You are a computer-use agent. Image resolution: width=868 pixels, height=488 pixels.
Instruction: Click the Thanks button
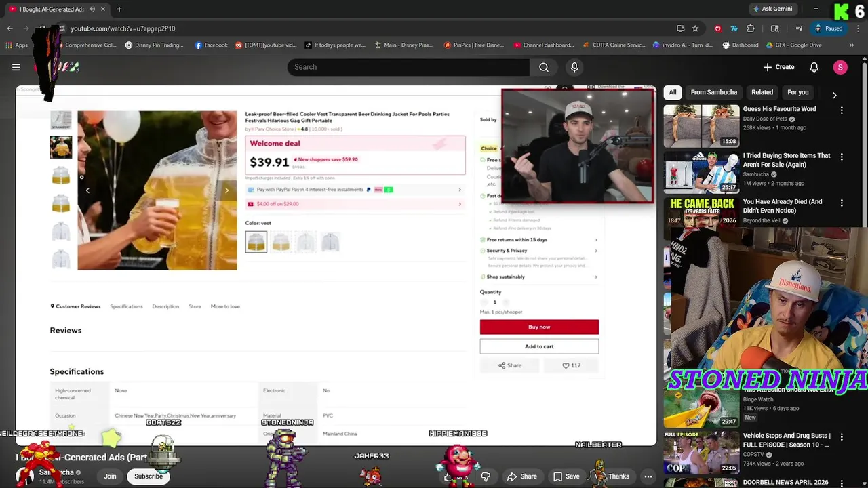coord(613,476)
